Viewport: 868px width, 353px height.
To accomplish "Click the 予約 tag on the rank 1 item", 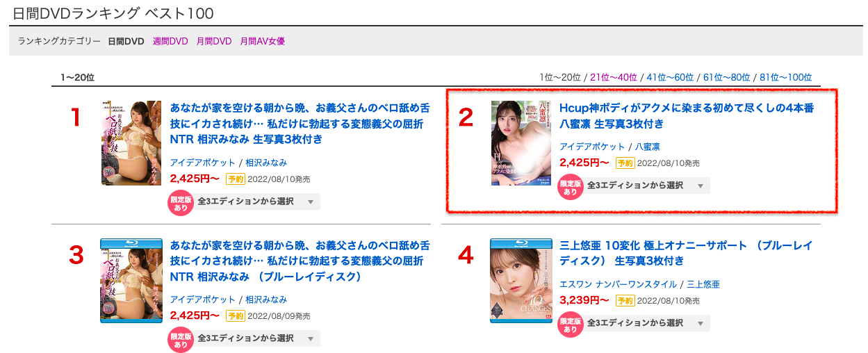I will [x=236, y=179].
